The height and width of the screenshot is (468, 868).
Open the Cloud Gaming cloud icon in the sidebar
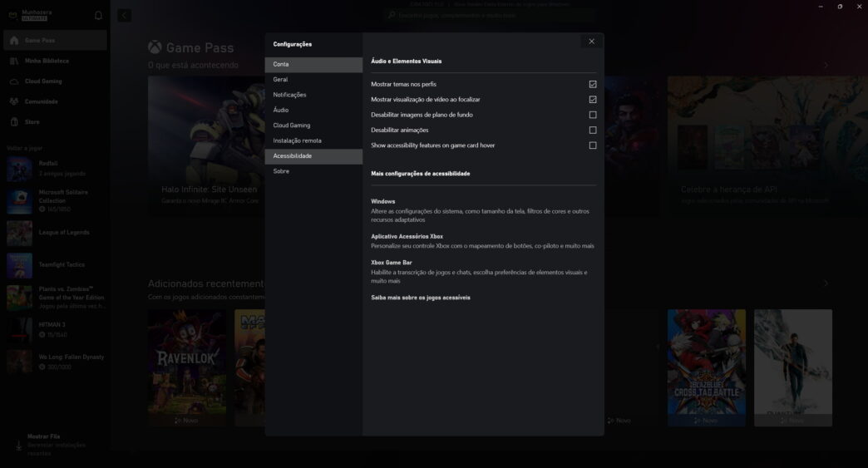14,81
